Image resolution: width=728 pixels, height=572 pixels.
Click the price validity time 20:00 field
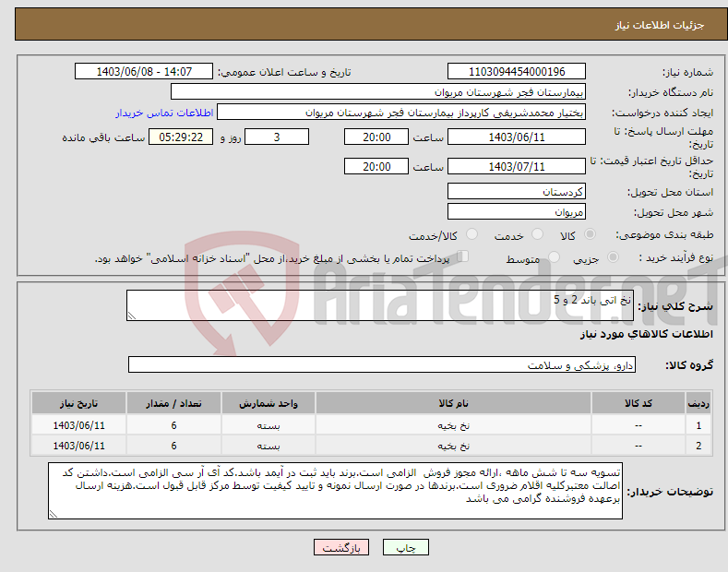click(x=376, y=166)
